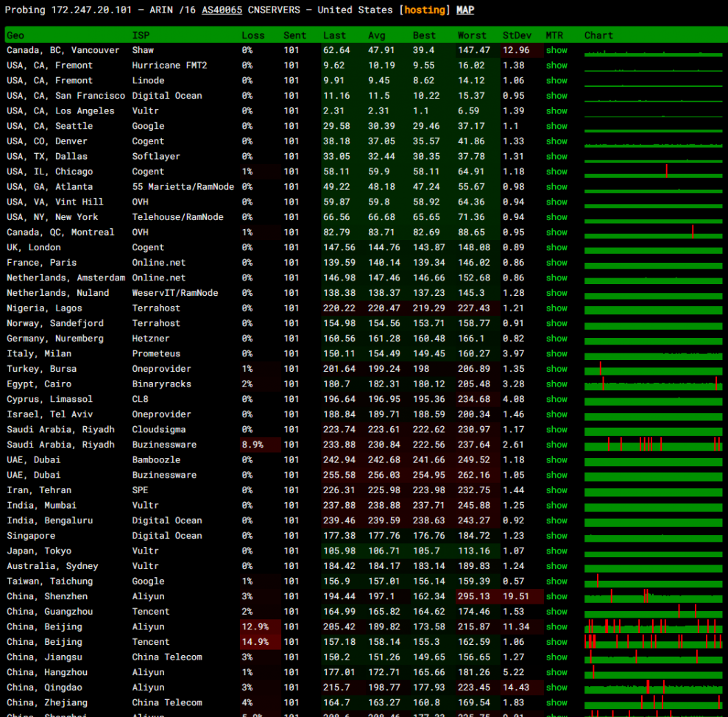The image size is (728, 717).
Task: Click the MTR column header
Action: tap(554, 35)
